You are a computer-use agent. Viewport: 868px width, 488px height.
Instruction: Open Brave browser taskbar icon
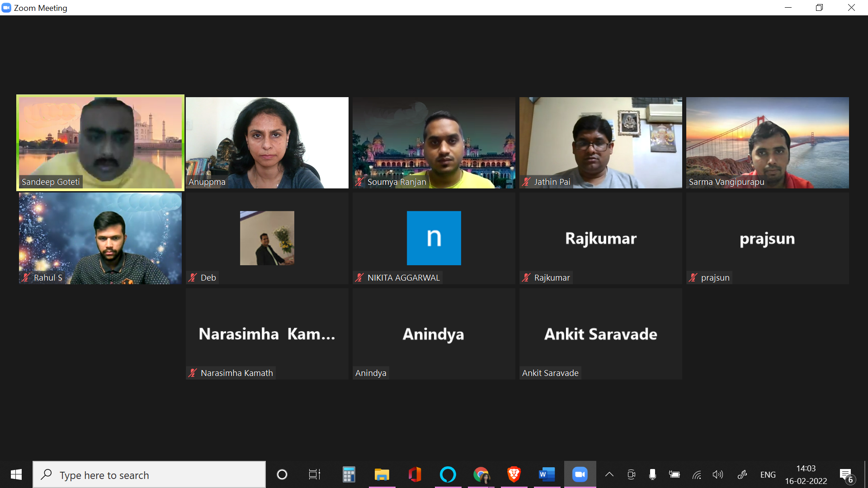pos(514,474)
